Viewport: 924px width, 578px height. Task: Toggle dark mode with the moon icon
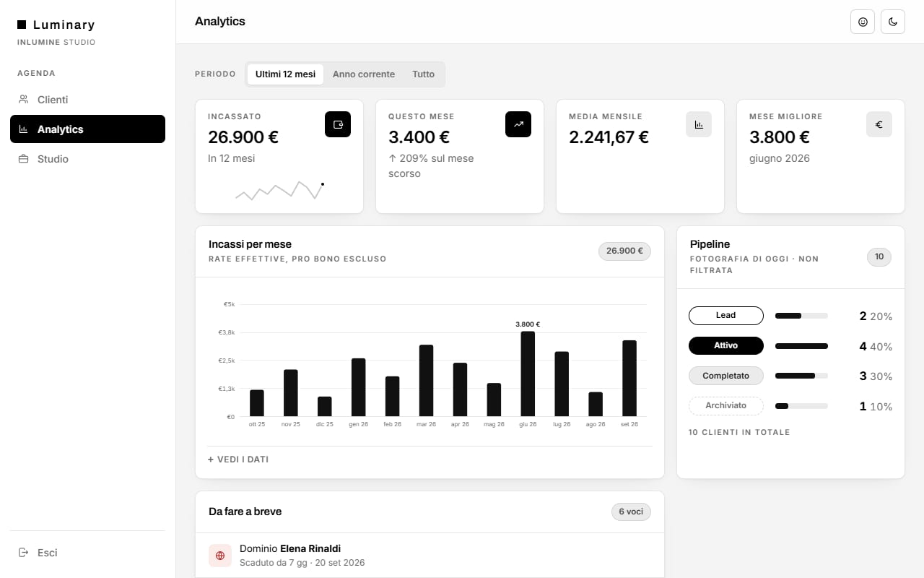893,22
